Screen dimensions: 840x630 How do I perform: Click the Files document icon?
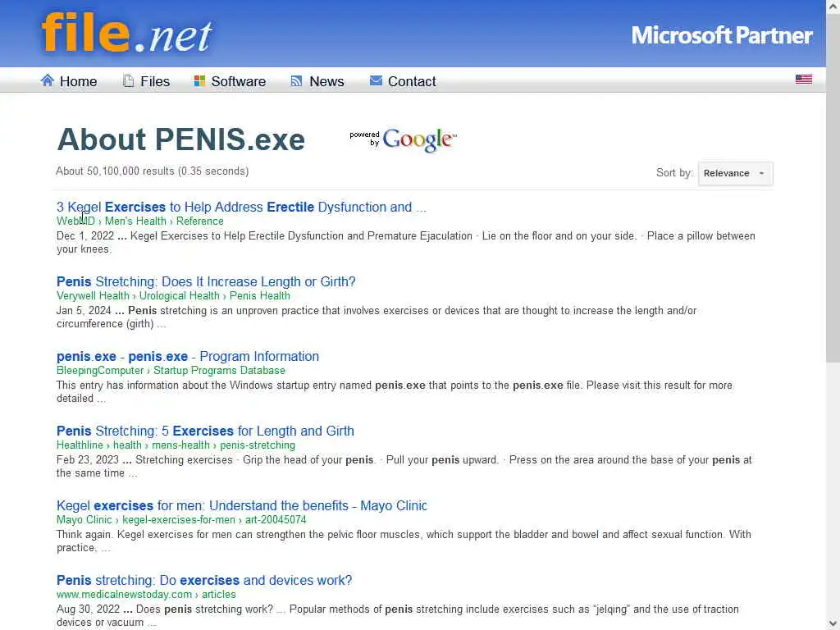128,80
